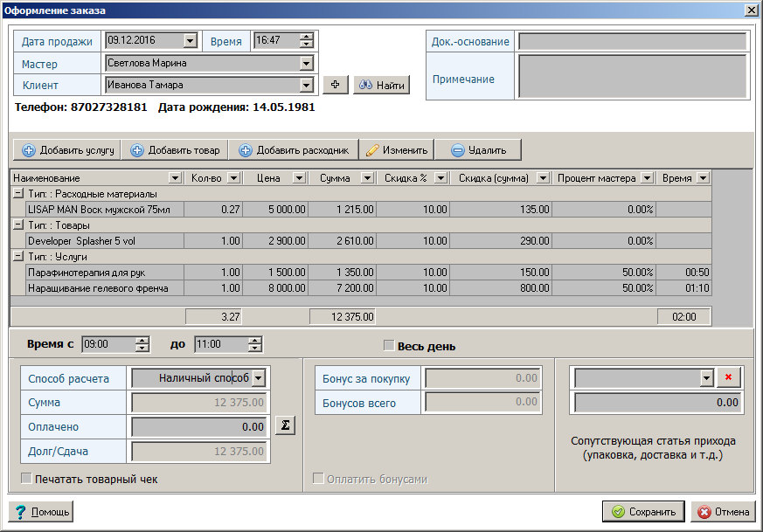
Task: Open Цена column filter dropdown
Action: click(299, 178)
